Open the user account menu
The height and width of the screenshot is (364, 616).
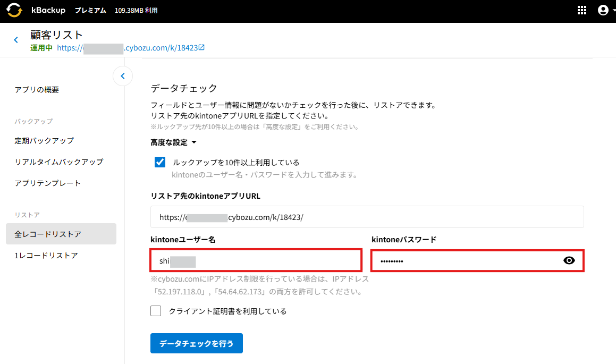click(603, 10)
